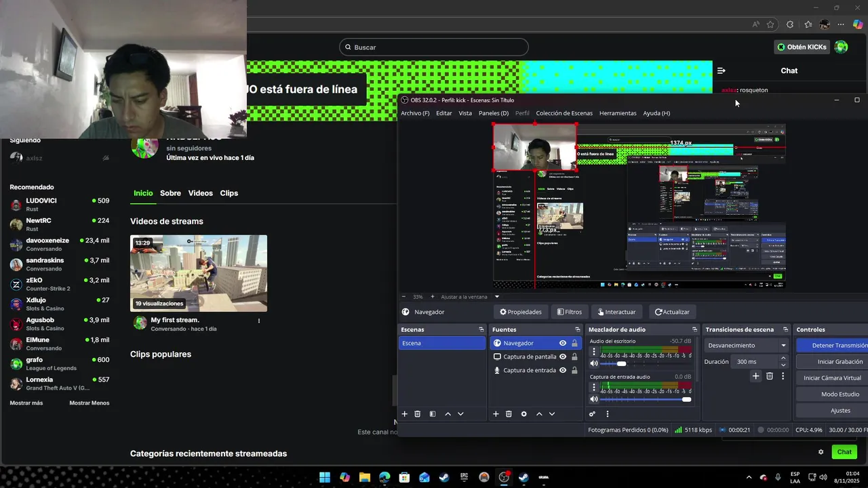Open Windows Start menu
Image resolution: width=868 pixels, height=488 pixels.
tap(325, 477)
